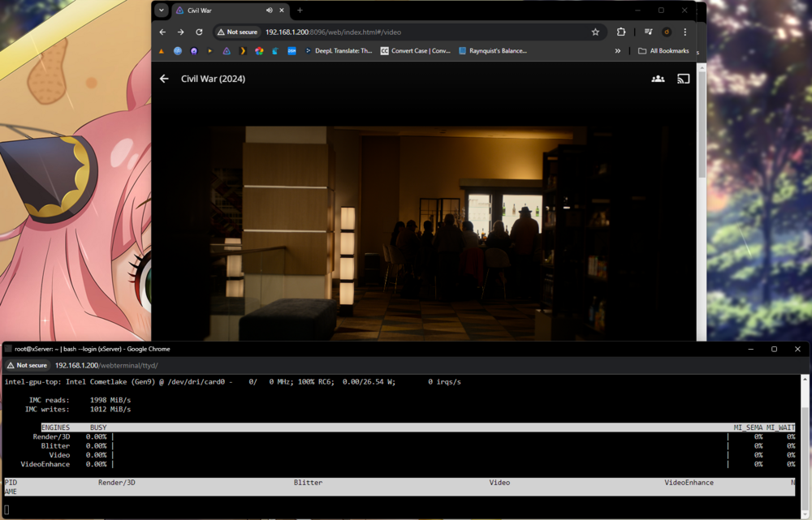Click browser forward arrow in Civil War window
The image size is (812, 520).
pyautogui.click(x=181, y=32)
